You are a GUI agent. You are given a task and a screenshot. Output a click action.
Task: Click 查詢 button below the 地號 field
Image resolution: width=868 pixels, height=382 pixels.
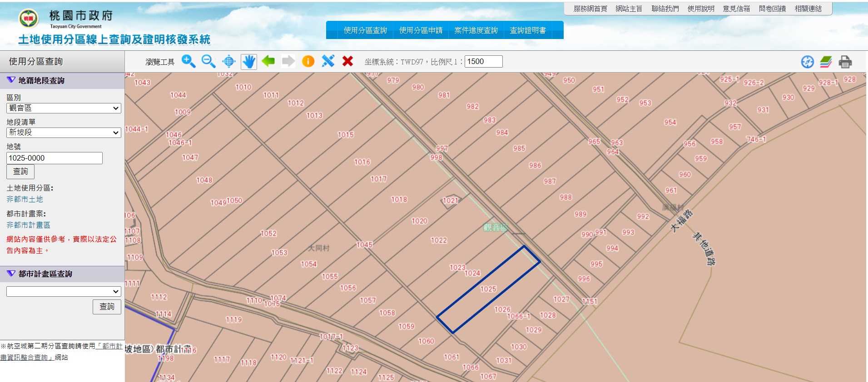(20, 171)
